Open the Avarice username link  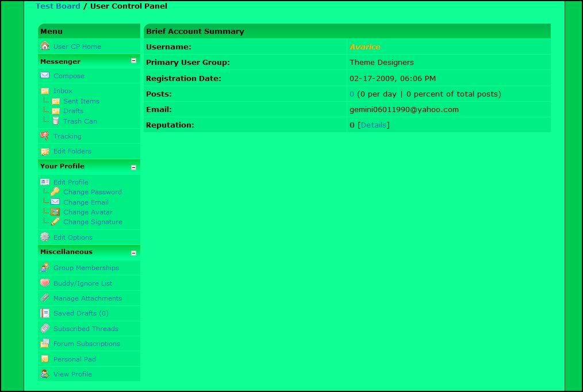point(366,47)
